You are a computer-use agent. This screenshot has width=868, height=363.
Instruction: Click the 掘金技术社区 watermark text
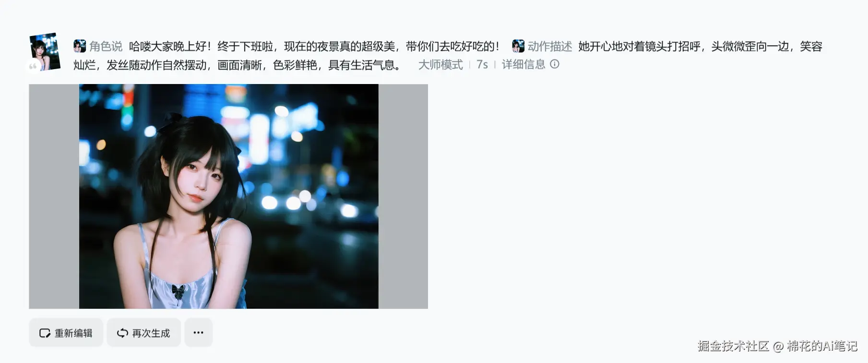click(x=733, y=346)
